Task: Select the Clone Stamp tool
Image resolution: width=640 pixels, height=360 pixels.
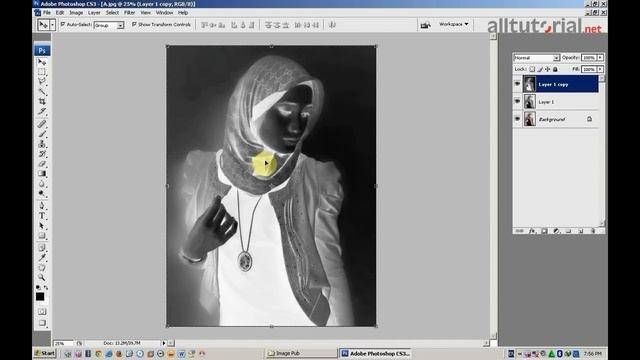Action: pyautogui.click(x=42, y=144)
